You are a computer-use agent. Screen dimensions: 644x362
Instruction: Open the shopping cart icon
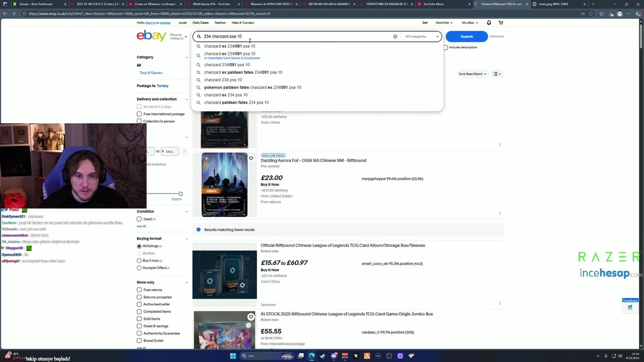point(501,23)
